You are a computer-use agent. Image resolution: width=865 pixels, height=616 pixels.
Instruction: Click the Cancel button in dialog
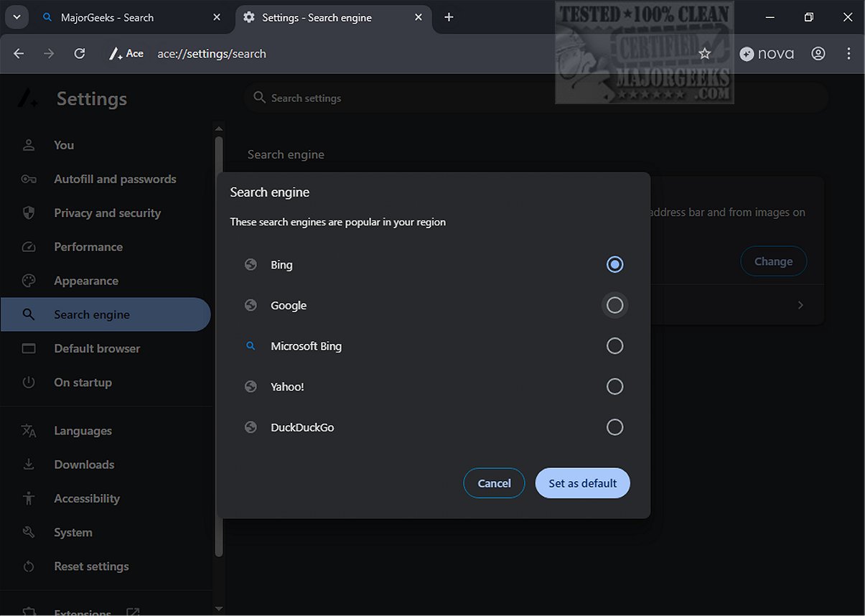[495, 483]
